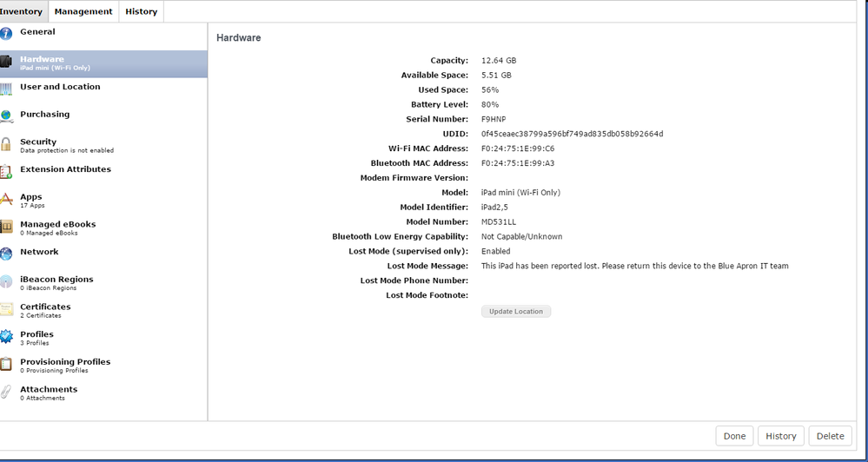868x462 pixels.
Task: Click 'Data protection is not enabled' subtitle
Action: point(67,150)
